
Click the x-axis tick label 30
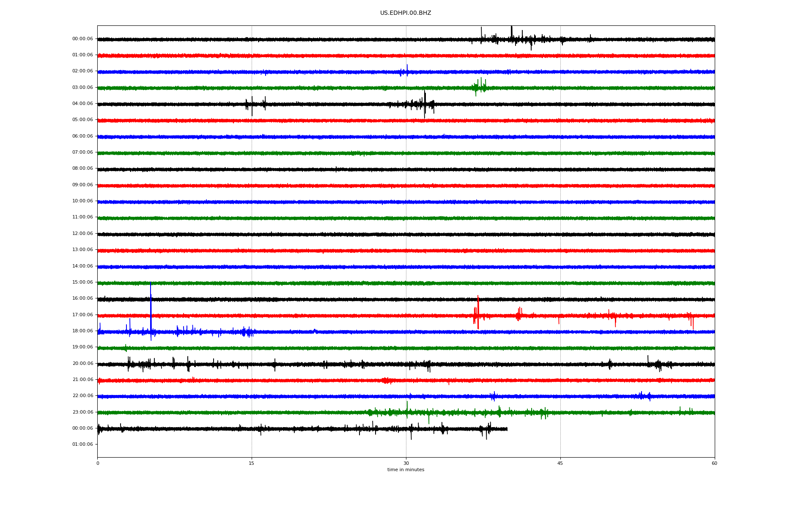[406, 463]
